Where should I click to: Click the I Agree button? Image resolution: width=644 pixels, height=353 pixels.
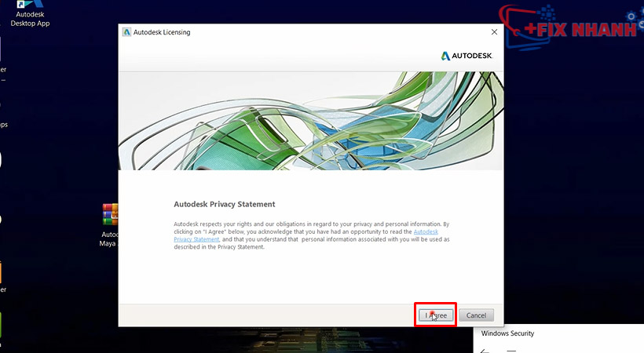point(435,315)
